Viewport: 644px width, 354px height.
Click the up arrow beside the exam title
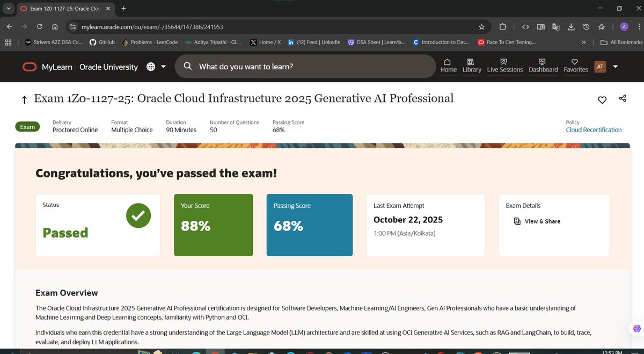pyautogui.click(x=24, y=99)
